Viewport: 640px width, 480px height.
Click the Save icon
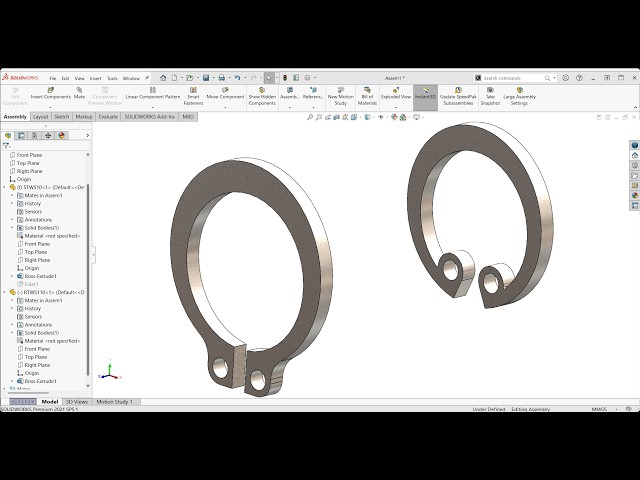(206, 78)
